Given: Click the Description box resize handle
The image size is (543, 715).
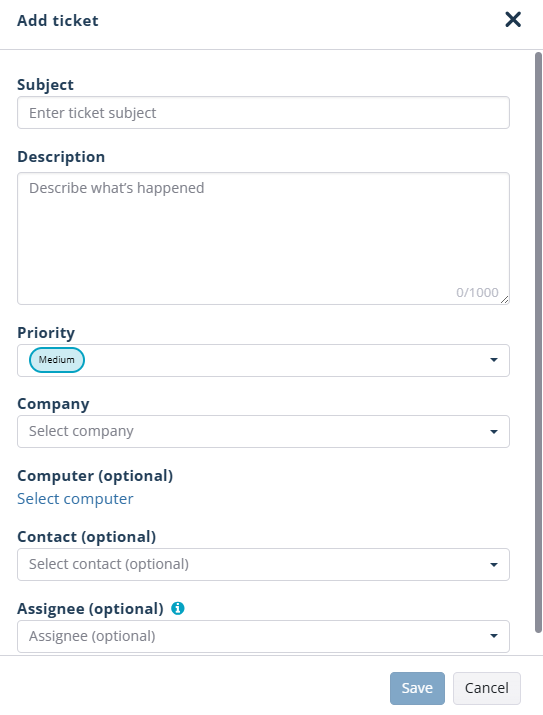Looking at the screenshot, I should [x=504, y=300].
